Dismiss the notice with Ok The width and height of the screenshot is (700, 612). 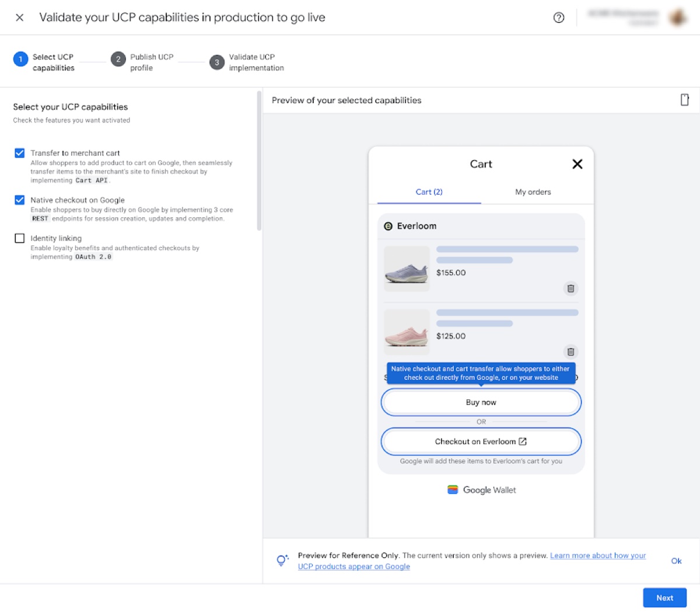coord(676,561)
